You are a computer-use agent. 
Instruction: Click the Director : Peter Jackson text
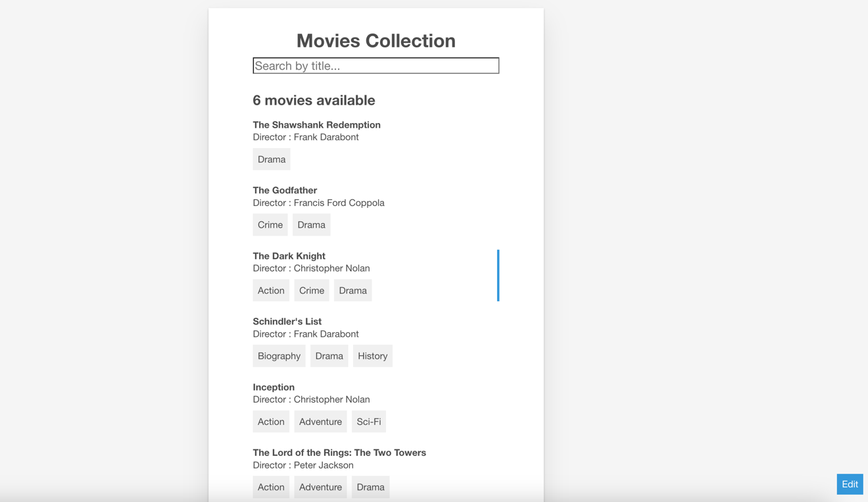[303, 465]
